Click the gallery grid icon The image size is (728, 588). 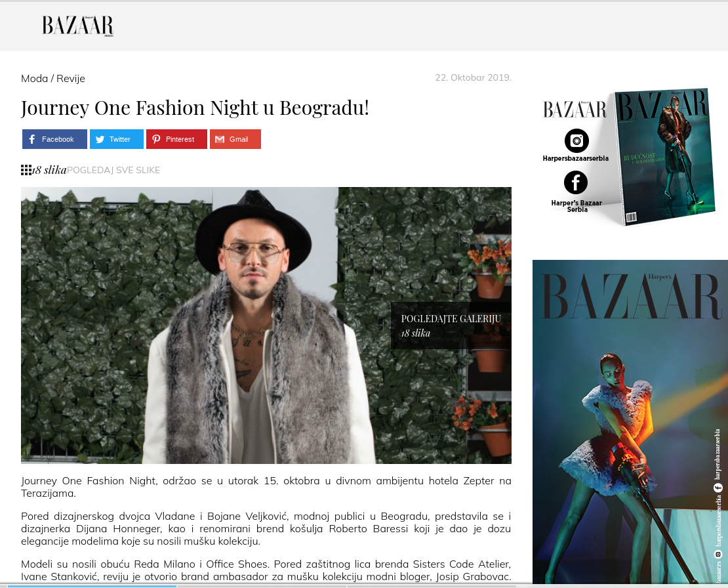point(26,170)
